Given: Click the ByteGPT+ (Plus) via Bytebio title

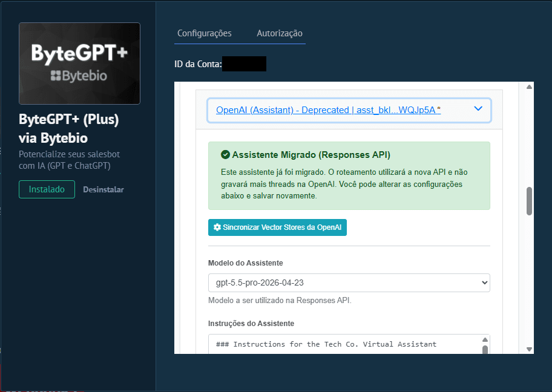Looking at the screenshot, I should point(68,128).
